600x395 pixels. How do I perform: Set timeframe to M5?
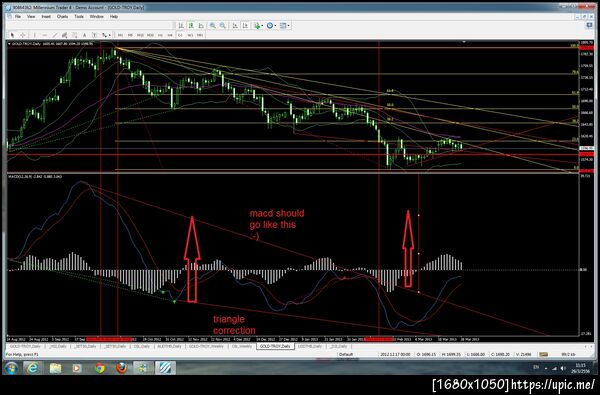[x=130, y=35]
